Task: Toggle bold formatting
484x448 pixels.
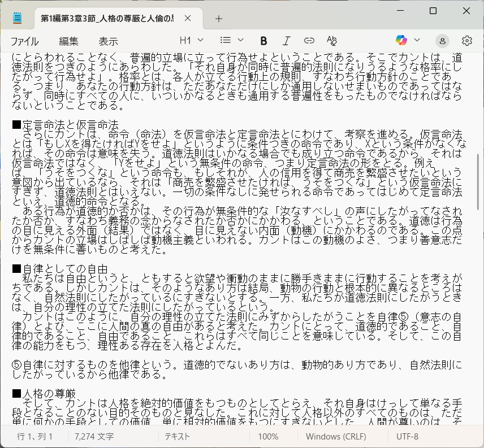Action: (263, 41)
